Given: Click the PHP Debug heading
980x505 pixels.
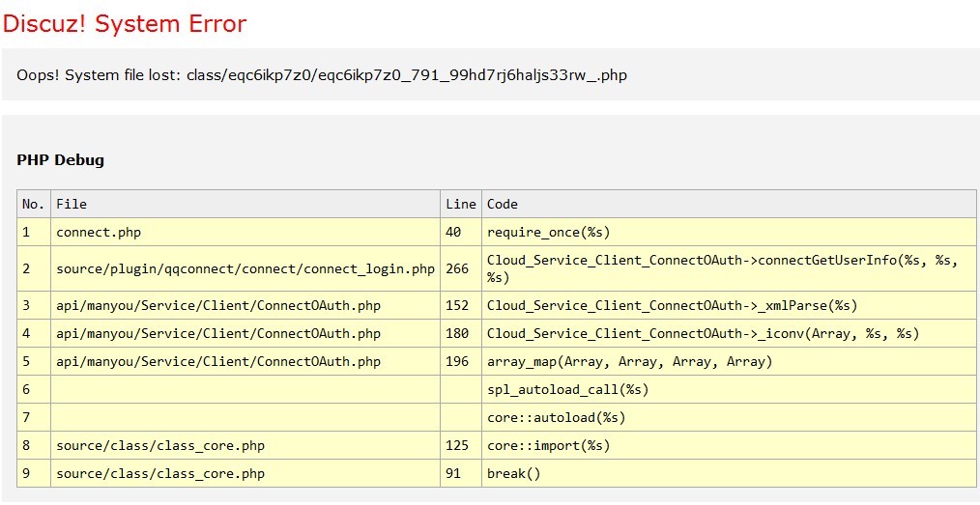Looking at the screenshot, I should coord(60,159).
